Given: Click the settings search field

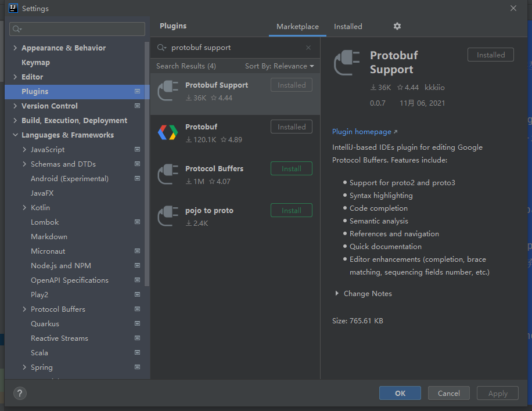Looking at the screenshot, I should click(x=77, y=29).
